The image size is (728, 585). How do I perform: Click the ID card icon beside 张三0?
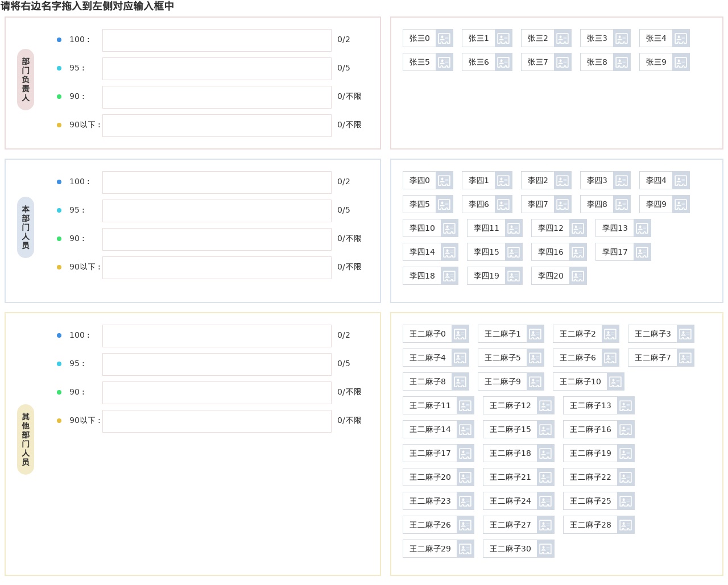point(444,39)
